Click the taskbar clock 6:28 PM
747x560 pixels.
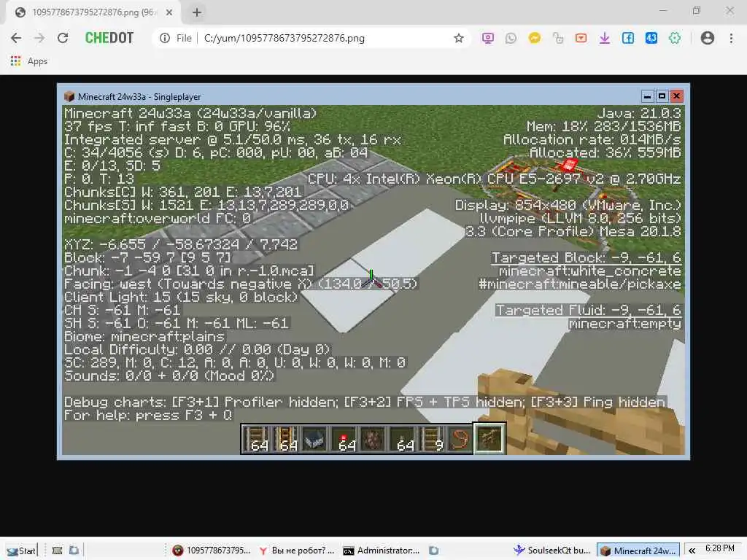tap(720, 548)
